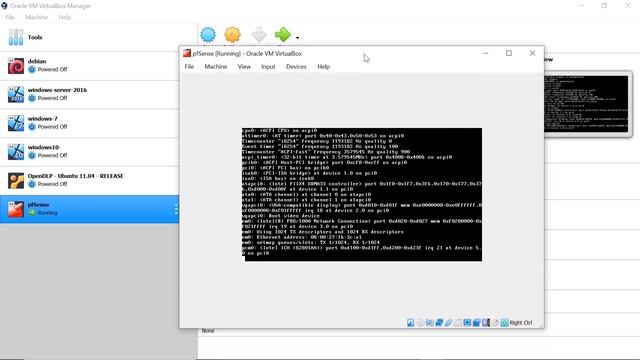Viewport: 640px width, 360px height.
Task: Close the pfSense VM window
Action: pos(532,53)
